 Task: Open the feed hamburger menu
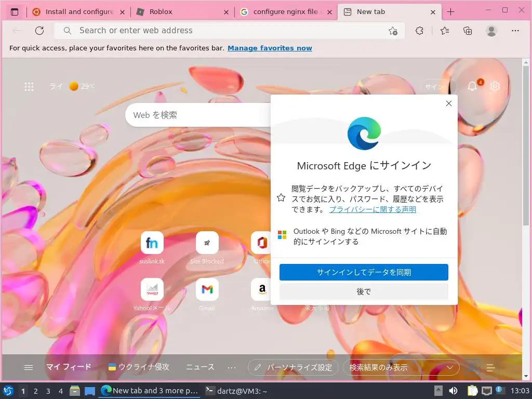click(29, 367)
